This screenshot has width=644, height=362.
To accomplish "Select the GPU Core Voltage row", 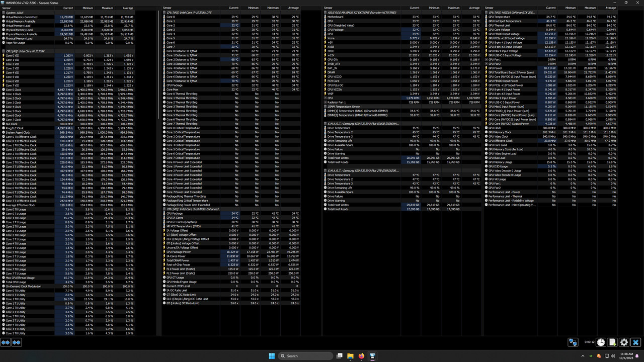I will (x=551, y=30).
